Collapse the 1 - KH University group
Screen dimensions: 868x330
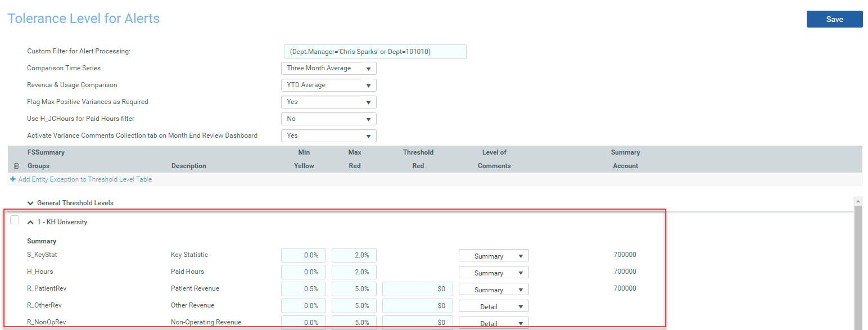pos(30,222)
